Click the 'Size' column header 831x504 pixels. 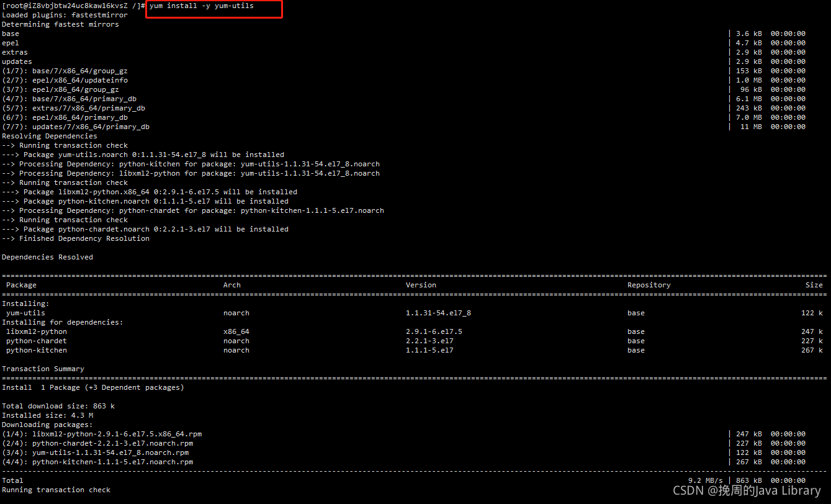[814, 285]
